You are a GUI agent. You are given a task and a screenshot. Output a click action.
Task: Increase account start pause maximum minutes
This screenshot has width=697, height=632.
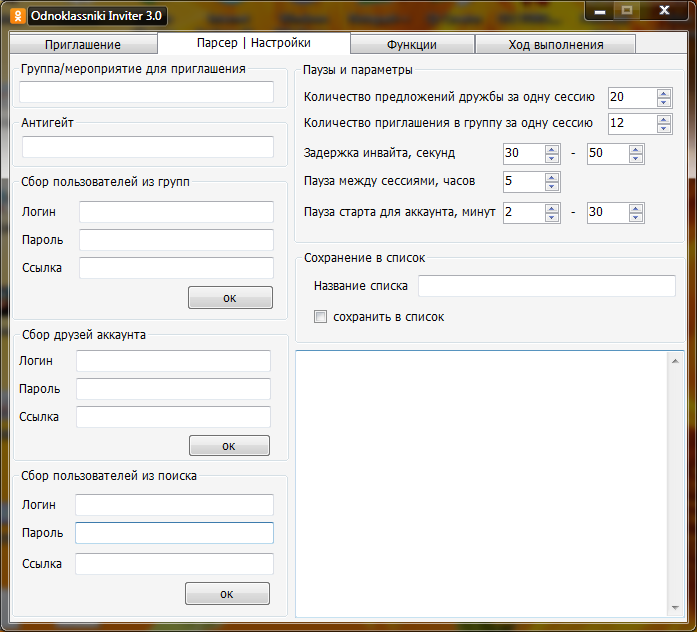(636, 208)
